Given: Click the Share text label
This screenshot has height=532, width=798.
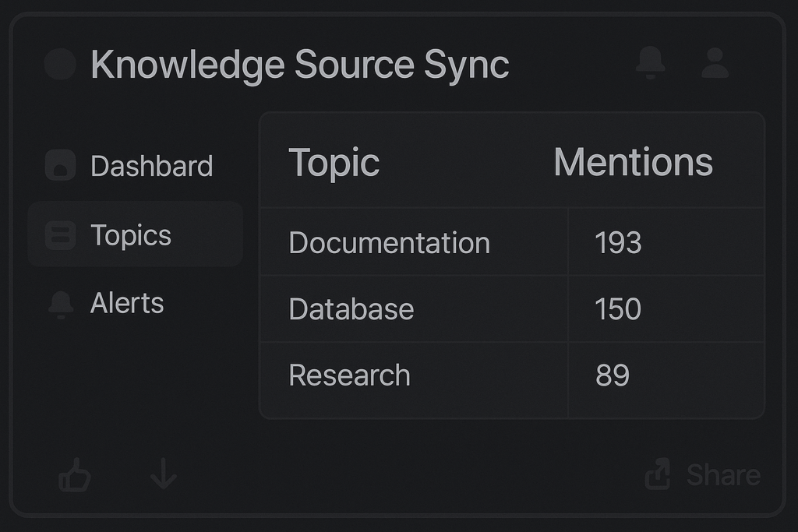Looking at the screenshot, I should (722, 474).
